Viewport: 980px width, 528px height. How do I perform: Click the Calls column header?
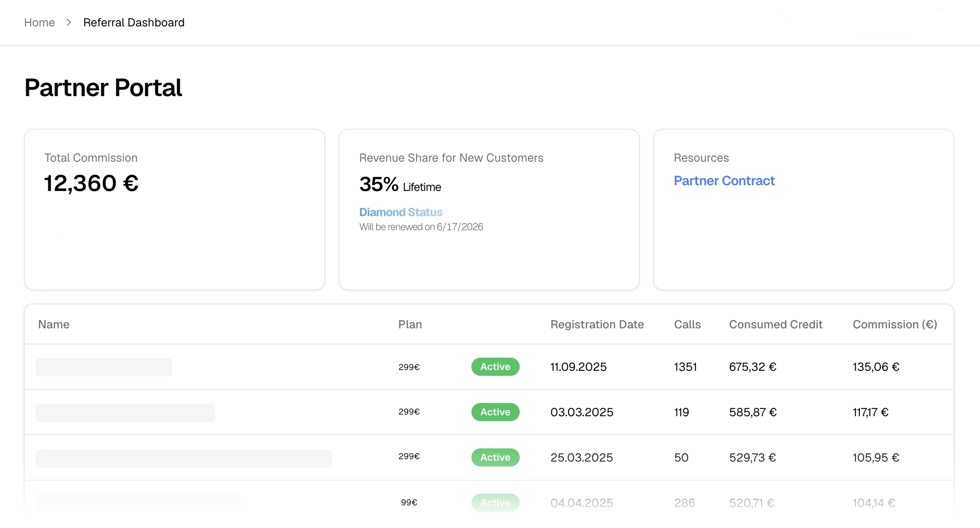(x=687, y=324)
